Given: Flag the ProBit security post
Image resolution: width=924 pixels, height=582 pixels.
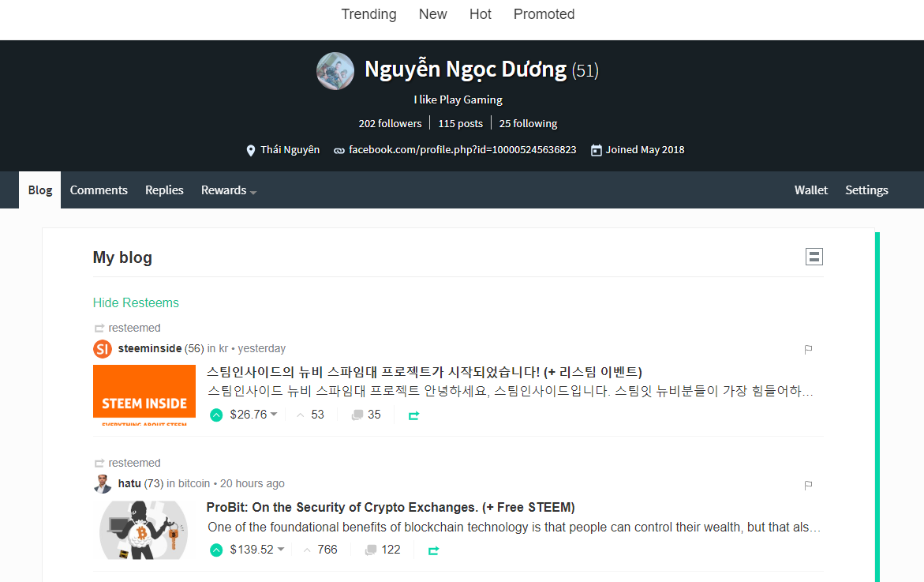Looking at the screenshot, I should tap(807, 486).
